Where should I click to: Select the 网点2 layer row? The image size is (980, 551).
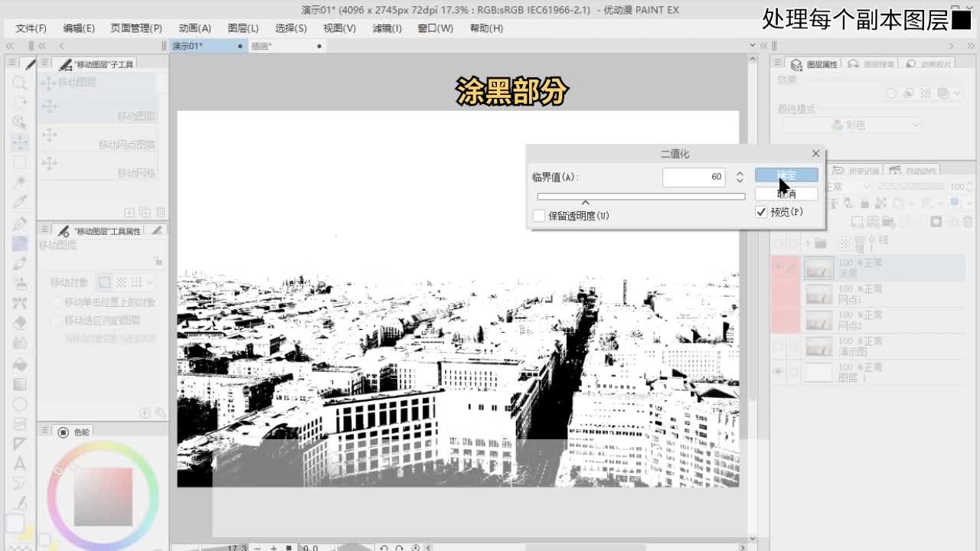(x=867, y=320)
